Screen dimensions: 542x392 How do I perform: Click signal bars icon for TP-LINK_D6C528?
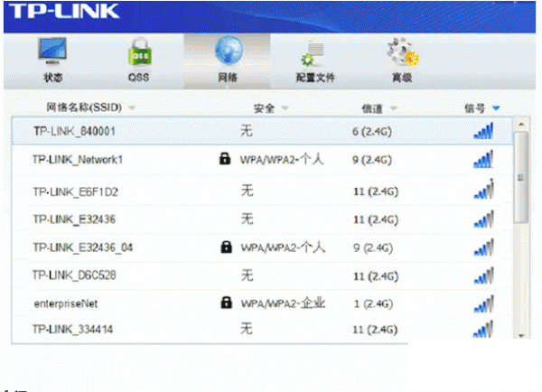coord(484,275)
